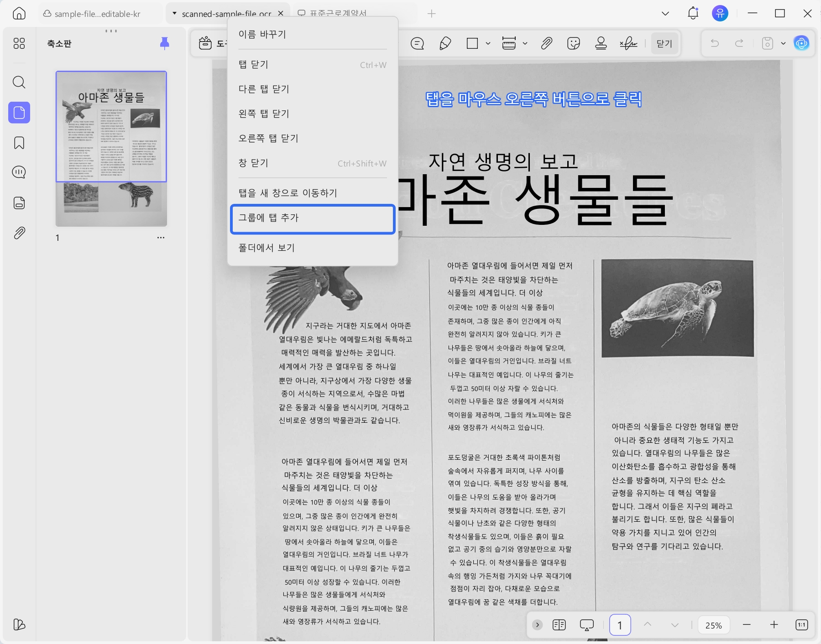This screenshot has height=644, width=821.
Task: Choose 탭을 새 창으로 이동하기 item
Action: pos(313,193)
